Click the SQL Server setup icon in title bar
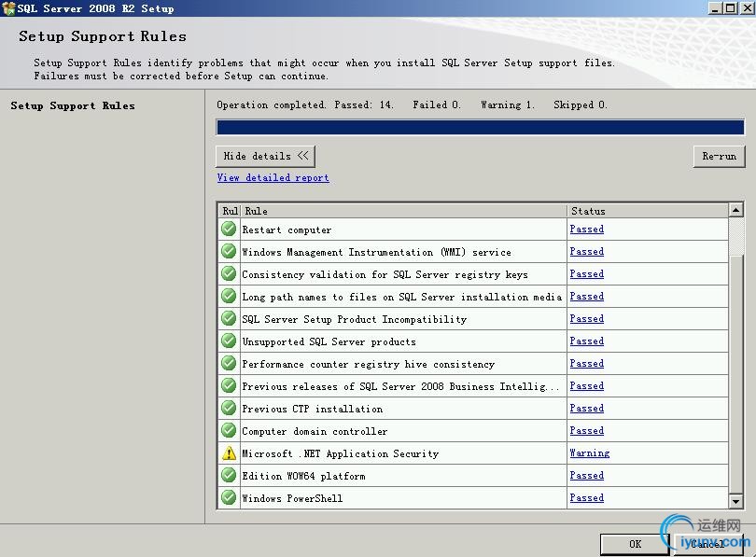 [8, 8]
